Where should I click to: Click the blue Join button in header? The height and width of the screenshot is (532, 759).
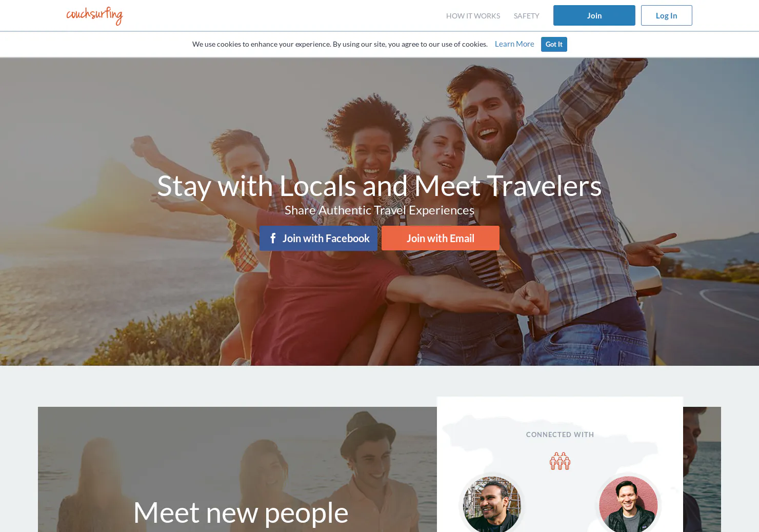click(x=594, y=15)
